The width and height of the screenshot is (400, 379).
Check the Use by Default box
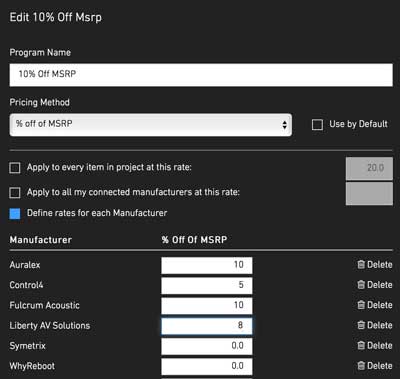(317, 125)
